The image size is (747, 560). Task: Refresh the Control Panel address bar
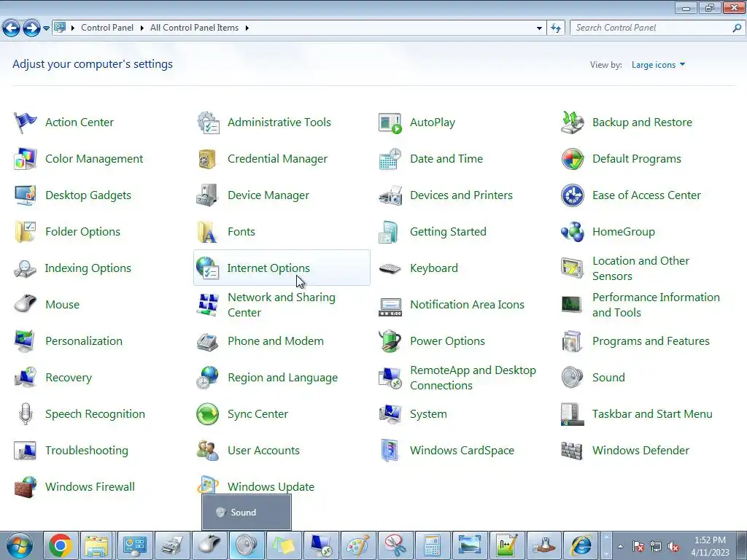click(x=555, y=28)
